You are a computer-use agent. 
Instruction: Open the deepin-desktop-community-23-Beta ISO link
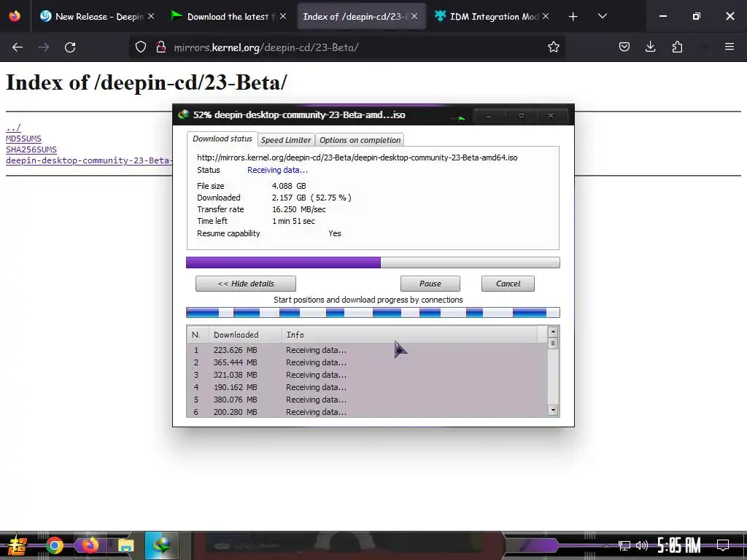(88, 160)
